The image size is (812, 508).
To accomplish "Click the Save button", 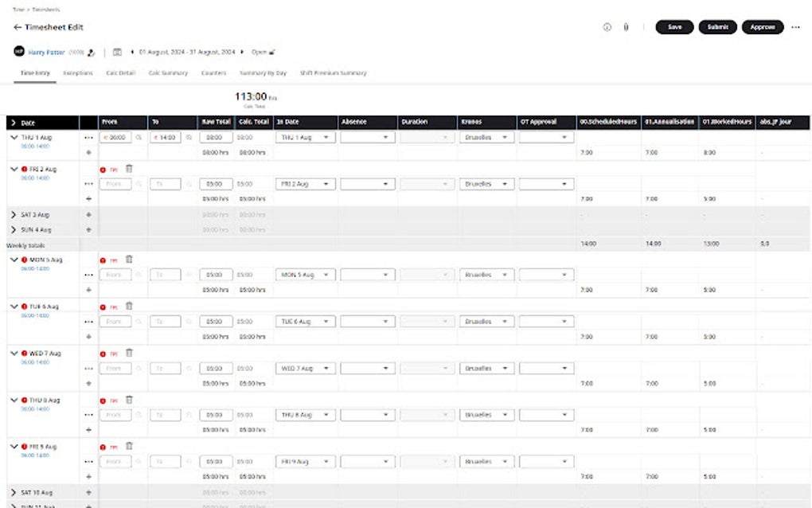I will pos(675,27).
